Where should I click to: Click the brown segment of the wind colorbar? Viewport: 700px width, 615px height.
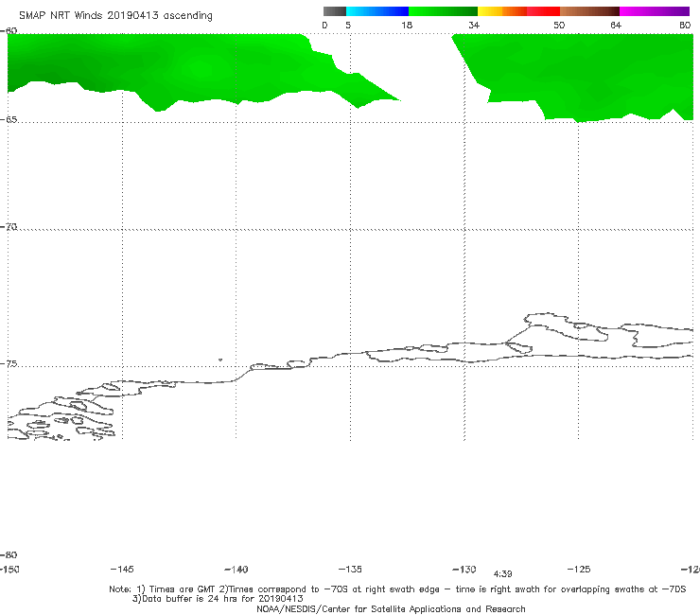click(589, 11)
